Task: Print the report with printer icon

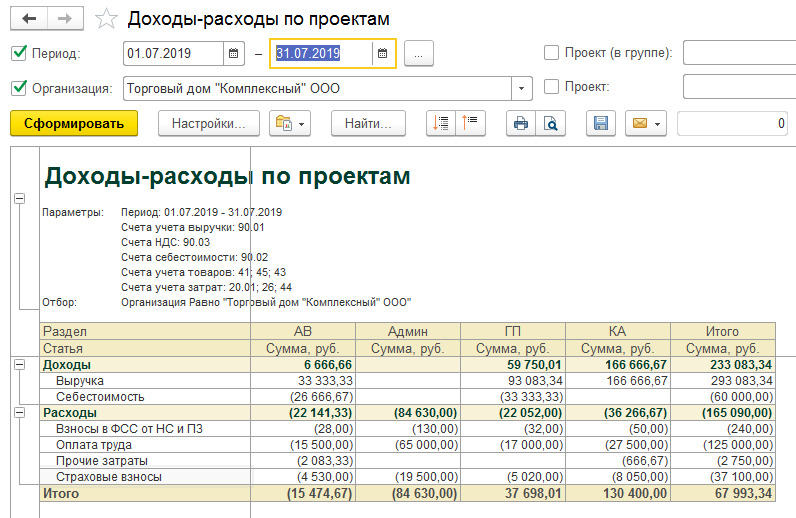Action: [x=521, y=123]
